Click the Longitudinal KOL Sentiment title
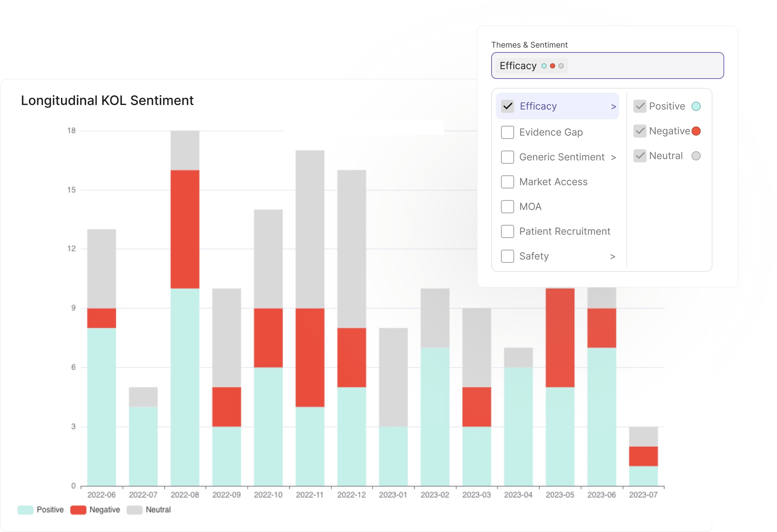 [107, 101]
